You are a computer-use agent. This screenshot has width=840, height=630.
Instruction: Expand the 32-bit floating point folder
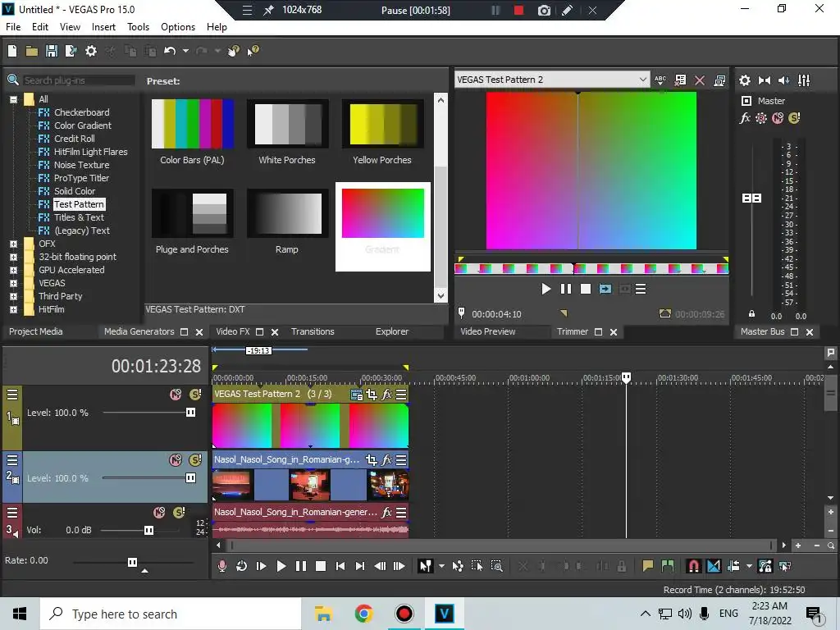[13, 257]
